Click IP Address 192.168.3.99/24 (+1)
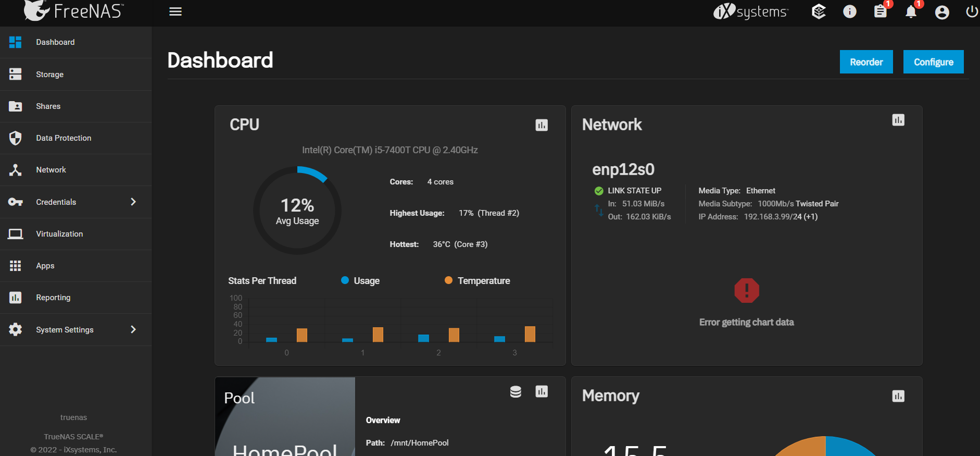Image resolution: width=980 pixels, height=456 pixels. point(758,217)
